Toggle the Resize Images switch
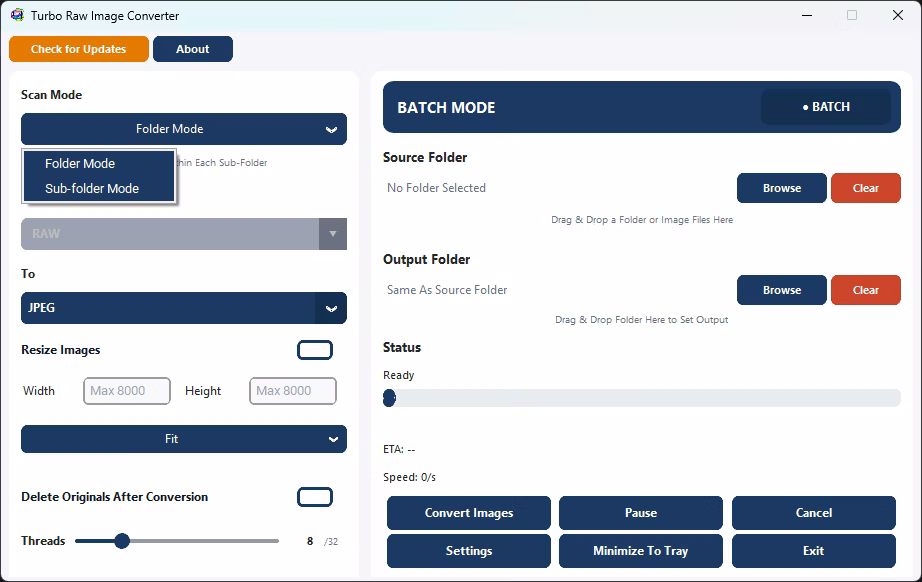Viewport: 922px width, 582px height. [315, 350]
